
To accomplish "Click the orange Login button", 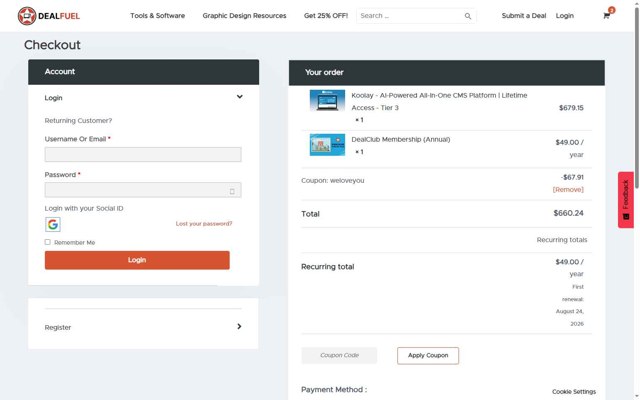I will click(137, 260).
